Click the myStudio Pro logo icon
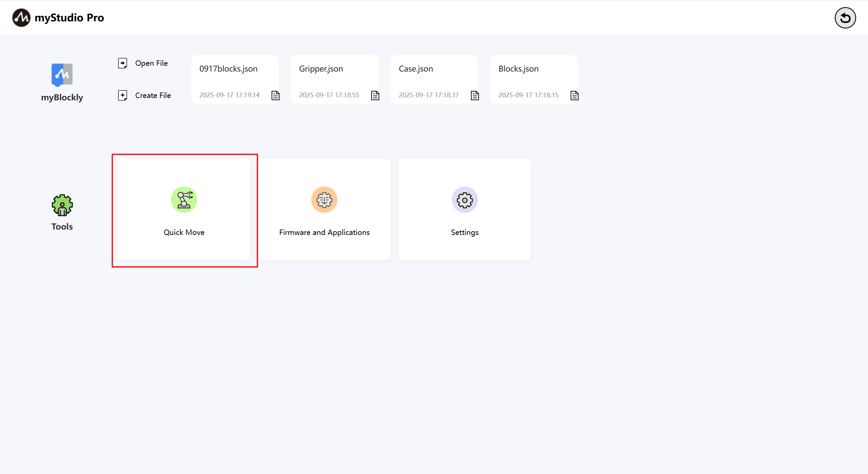Image resolution: width=868 pixels, height=474 pixels. point(21,18)
